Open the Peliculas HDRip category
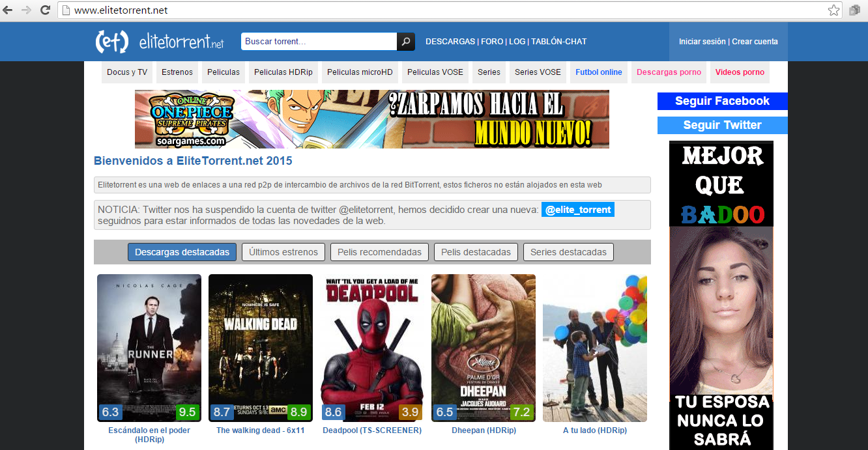The image size is (868, 450). tap(283, 72)
